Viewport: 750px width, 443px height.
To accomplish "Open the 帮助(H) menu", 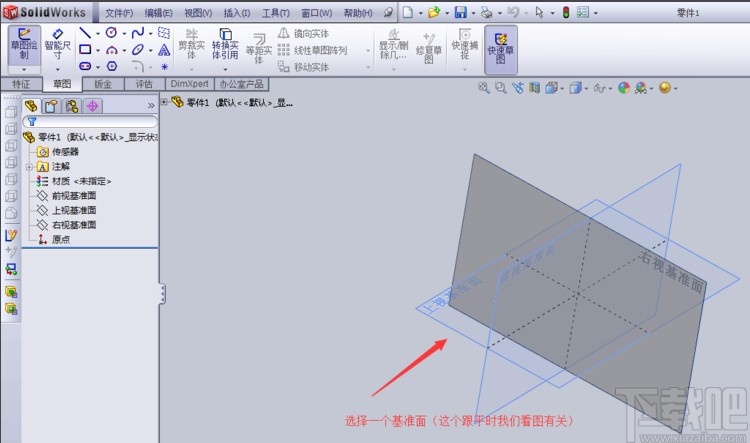I will click(358, 13).
